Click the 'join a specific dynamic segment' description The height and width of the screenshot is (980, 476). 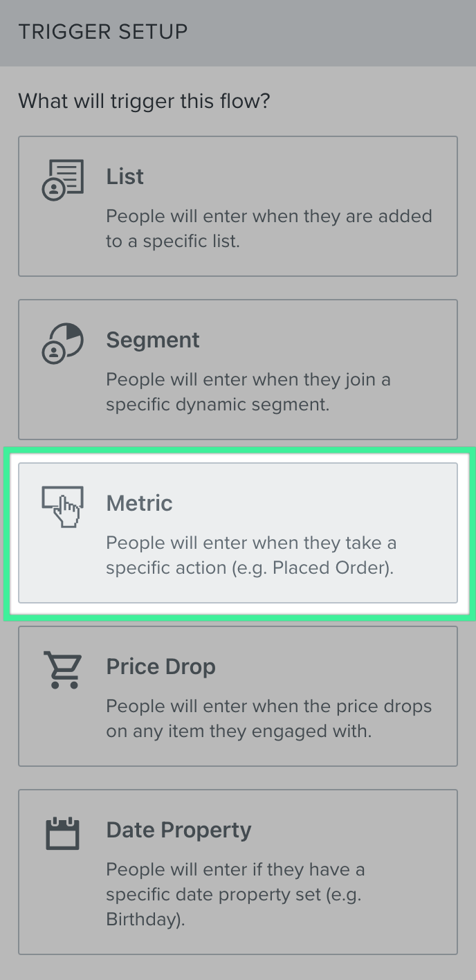pyautogui.click(x=248, y=392)
